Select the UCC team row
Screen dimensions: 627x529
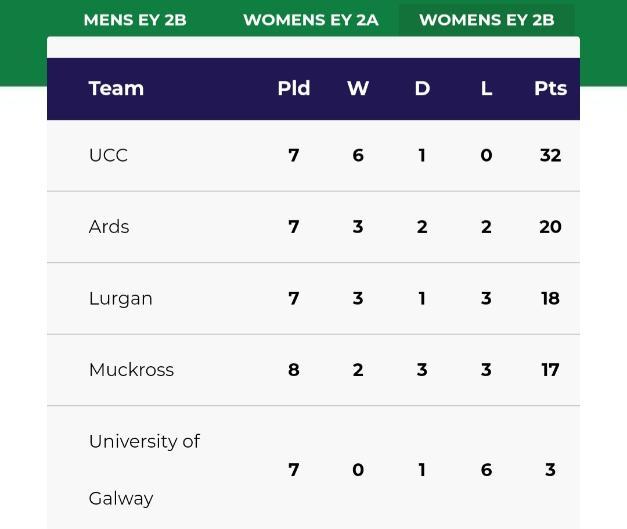pyautogui.click(x=108, y=155)
